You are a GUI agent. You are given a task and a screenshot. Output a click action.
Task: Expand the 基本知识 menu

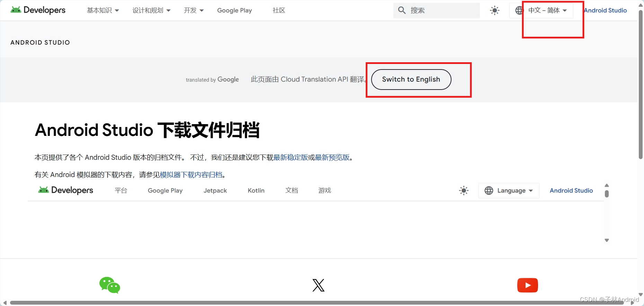point(103,10)
